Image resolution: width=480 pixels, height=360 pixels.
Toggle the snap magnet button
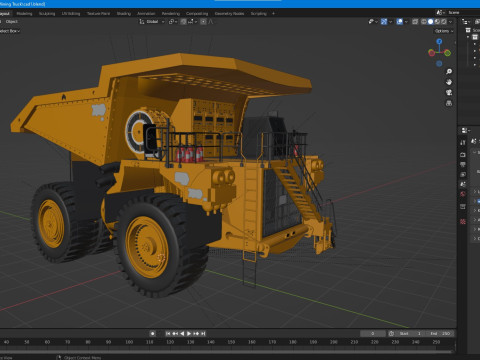(183, 22)
